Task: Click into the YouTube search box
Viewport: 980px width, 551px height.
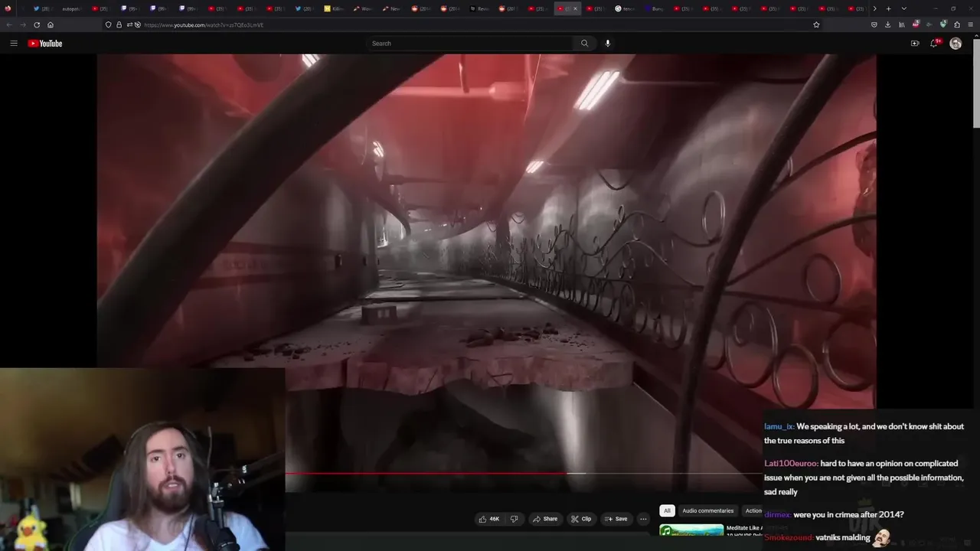Action: pos(470,44)
